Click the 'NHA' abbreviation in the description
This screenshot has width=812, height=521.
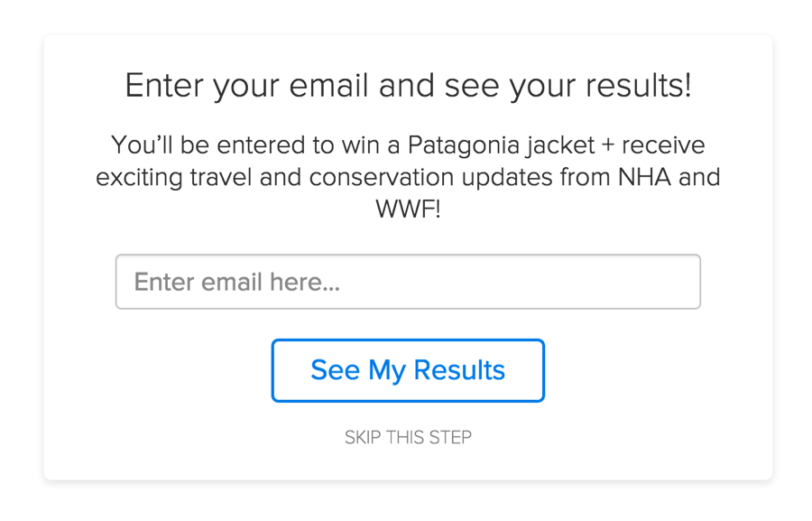(644, 177)
